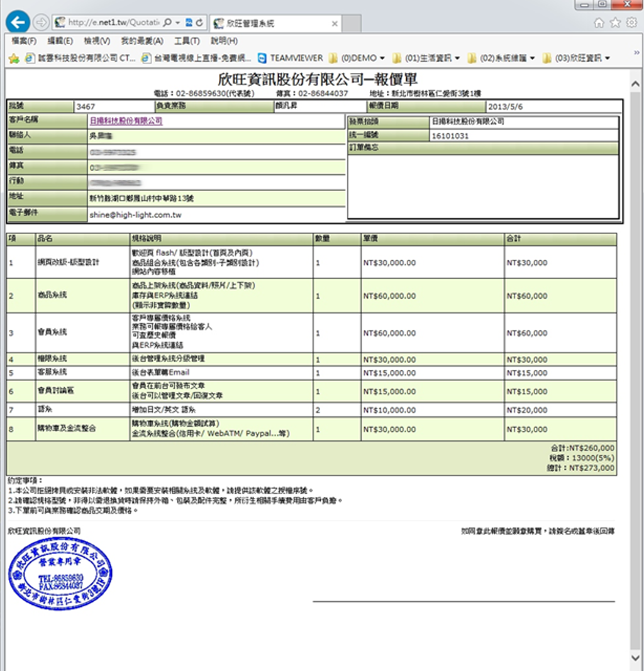Open the 檔案(F) menu
This screenshot has width=644, height=671.
(24, 41)
